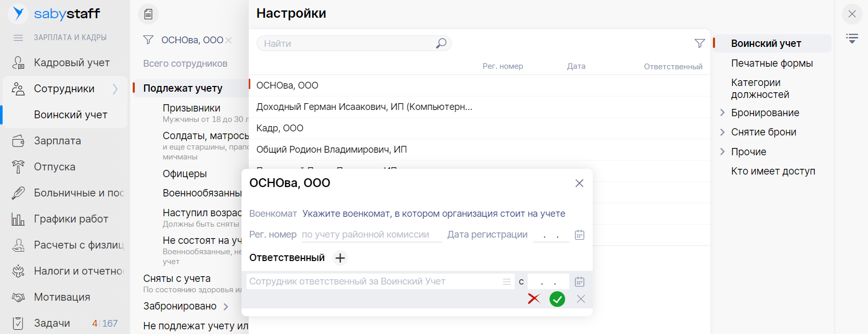Screen dimensions: 868x334
Task: Remove the ОСНОва, ООО filter tag
Action: click(x=229, y=40)
